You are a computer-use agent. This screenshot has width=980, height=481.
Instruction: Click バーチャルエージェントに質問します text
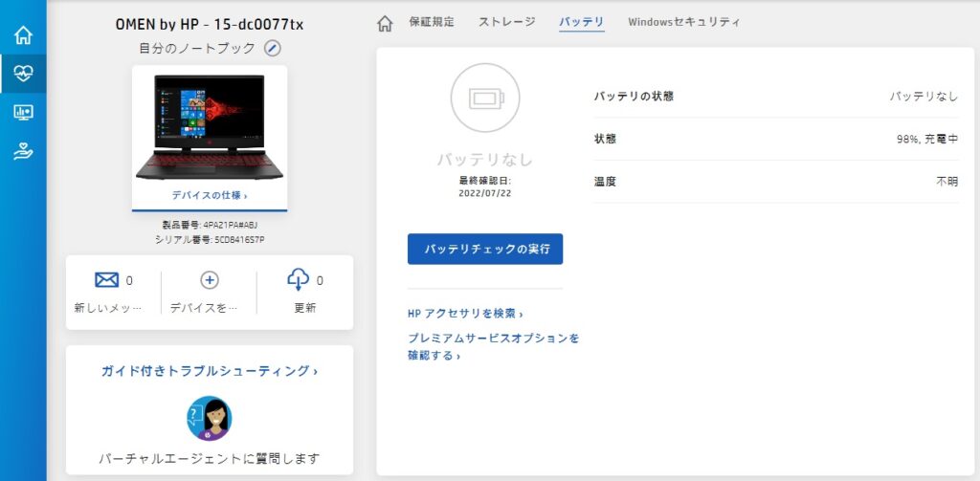(x=210, y=458)
